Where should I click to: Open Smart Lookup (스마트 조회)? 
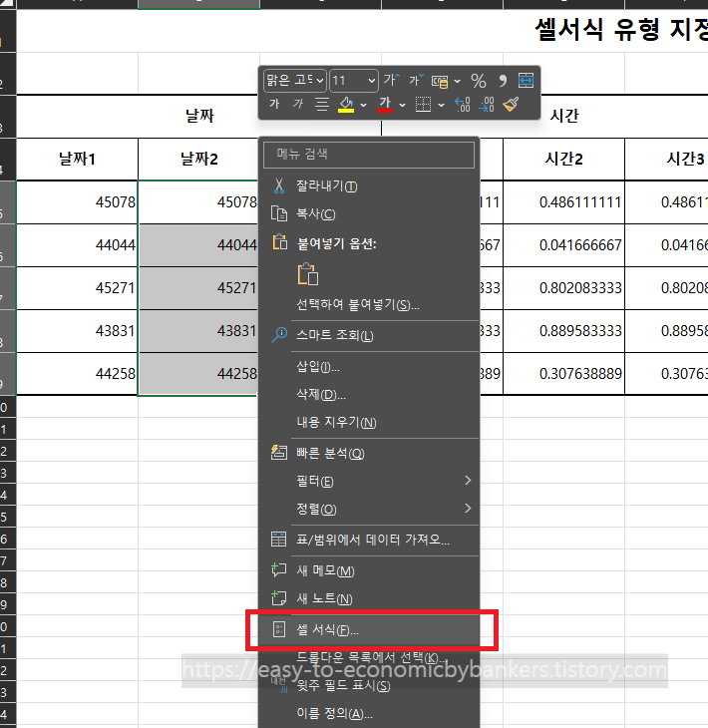[x=369, y=335]
